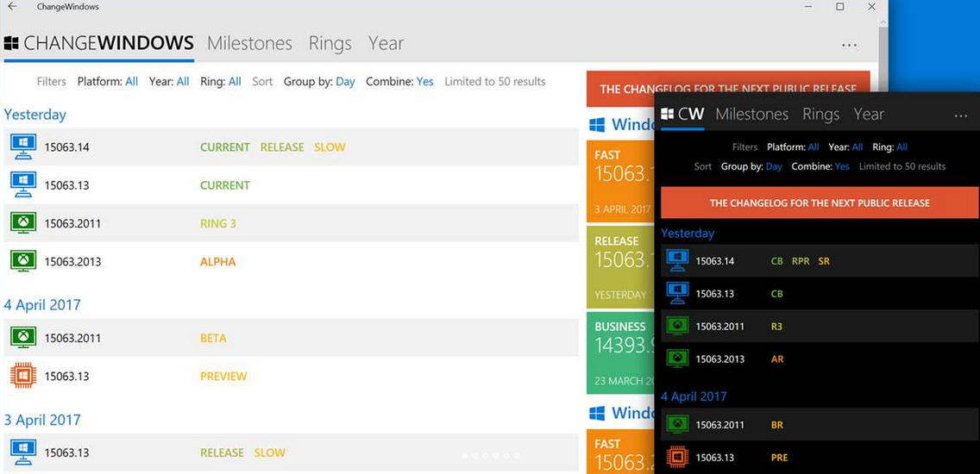Image resolution: width=980 pixels, height=474 pixels.
Task: Open the Year tab in light window
Action: coord(386,43)
